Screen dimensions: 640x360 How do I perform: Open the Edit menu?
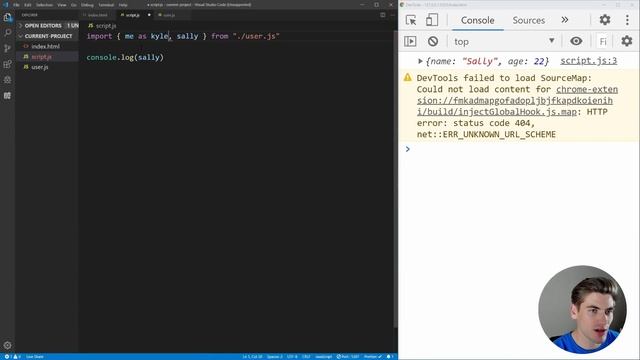tap(28, 5)
